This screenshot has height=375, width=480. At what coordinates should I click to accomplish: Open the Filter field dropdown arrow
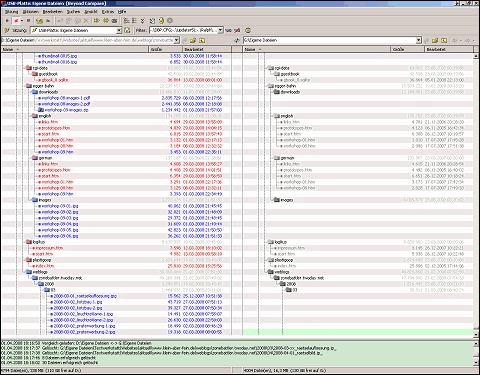pyautogui.click(x=220, y=30)
